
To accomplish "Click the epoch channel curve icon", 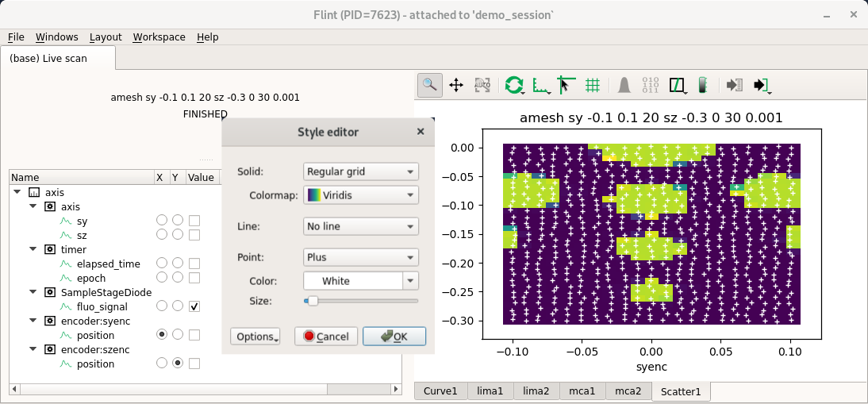I will coord(67,278).
